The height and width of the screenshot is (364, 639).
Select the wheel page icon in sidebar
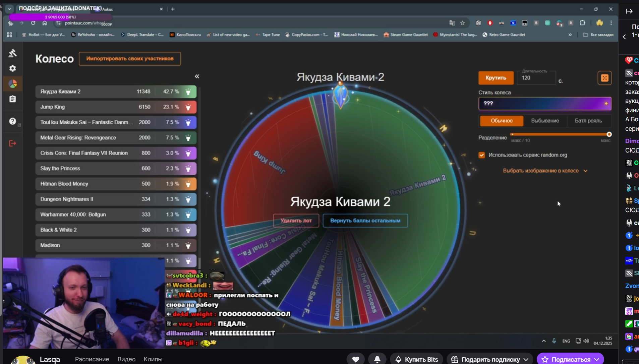pos(13,84)
